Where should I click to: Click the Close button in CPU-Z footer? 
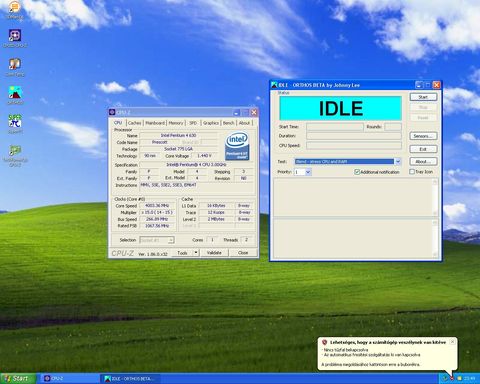243,253
